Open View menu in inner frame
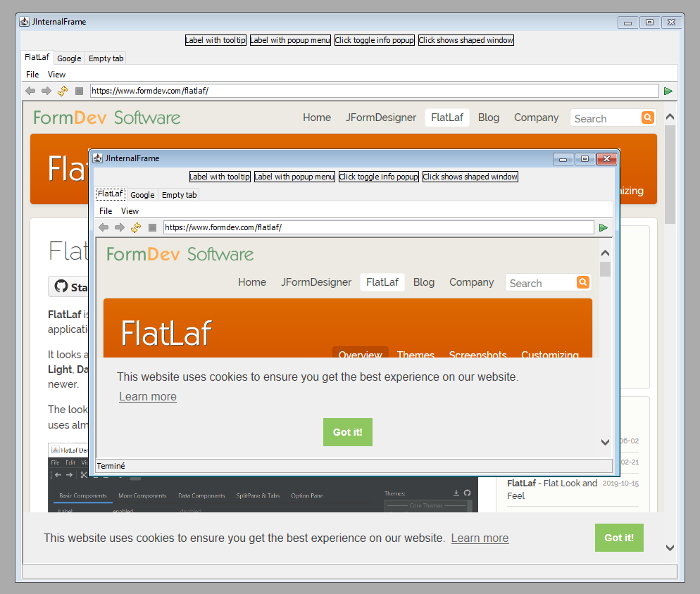The height and width of the screenshot is (594, 700). point(130,211)
